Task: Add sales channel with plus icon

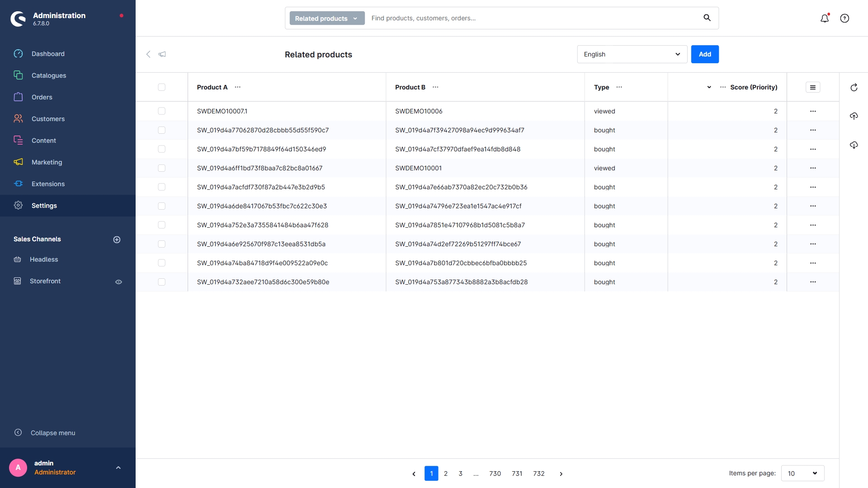Action: point(117,239)
